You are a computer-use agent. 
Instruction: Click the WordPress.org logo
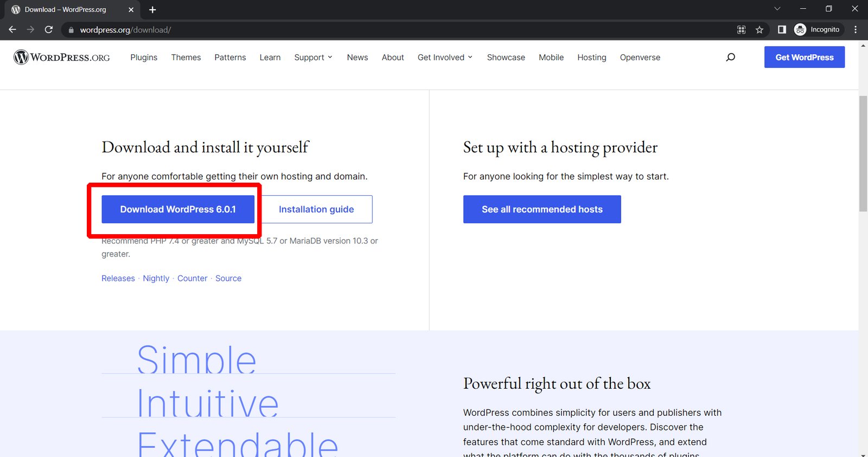click(62, 57)
